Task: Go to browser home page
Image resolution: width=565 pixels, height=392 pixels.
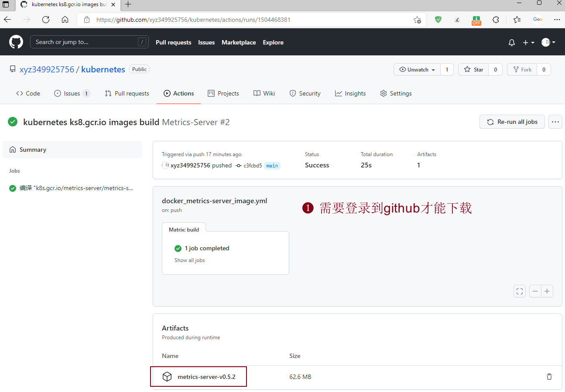Action: [65, 20]
